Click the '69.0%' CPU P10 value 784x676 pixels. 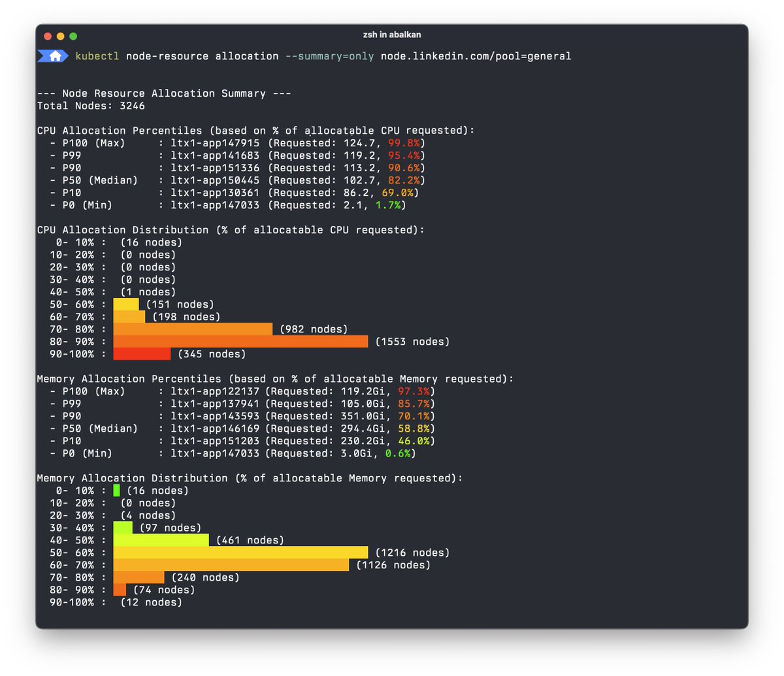(397, 193)
